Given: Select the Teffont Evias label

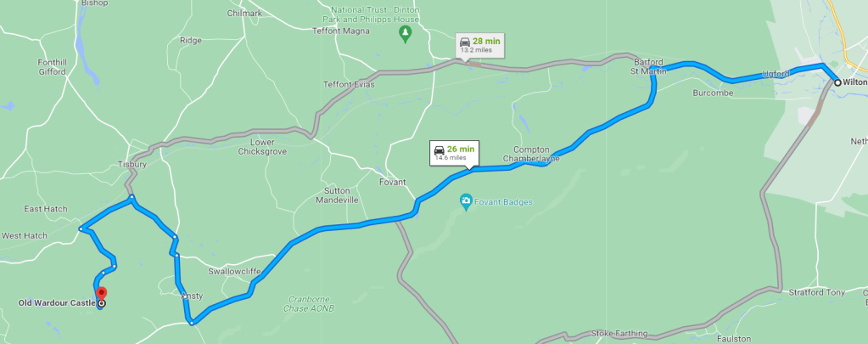Looking at the screenshot, I should click(x=349, y=85).
